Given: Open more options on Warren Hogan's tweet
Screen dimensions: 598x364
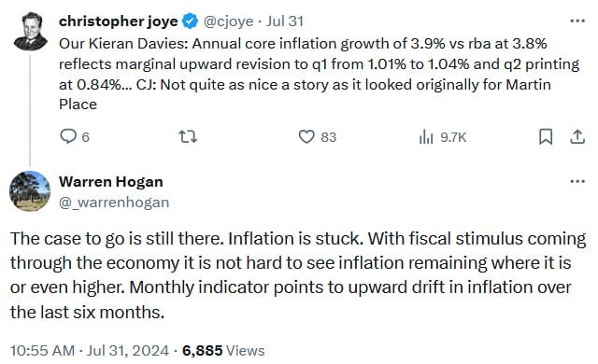Looking at the screenshot, I should [577, 182].
